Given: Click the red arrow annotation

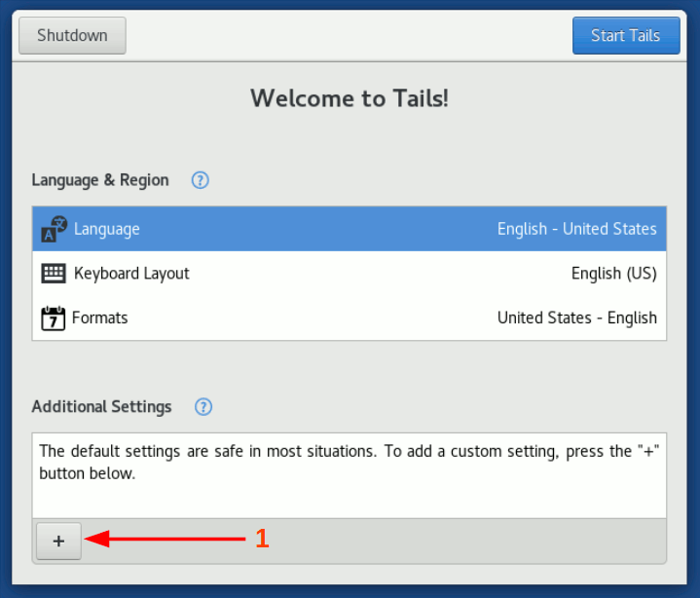Looking at the screenshot, I should pyautogui.click(x=164, y=539).
